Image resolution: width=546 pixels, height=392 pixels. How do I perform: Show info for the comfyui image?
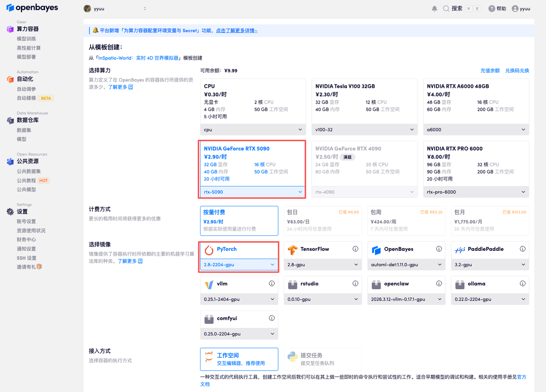pyautogui.click(x=272, y=318)
